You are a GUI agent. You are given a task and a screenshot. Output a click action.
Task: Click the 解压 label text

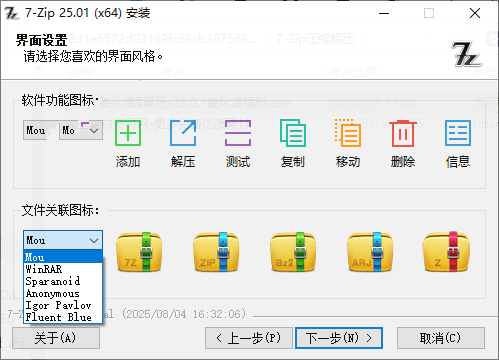(183, 162)
